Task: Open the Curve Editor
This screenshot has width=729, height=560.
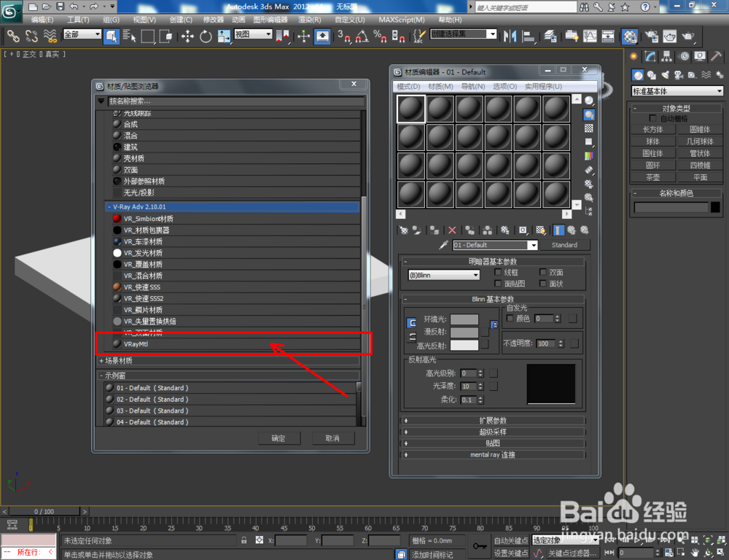Action: tap(590, 36)
